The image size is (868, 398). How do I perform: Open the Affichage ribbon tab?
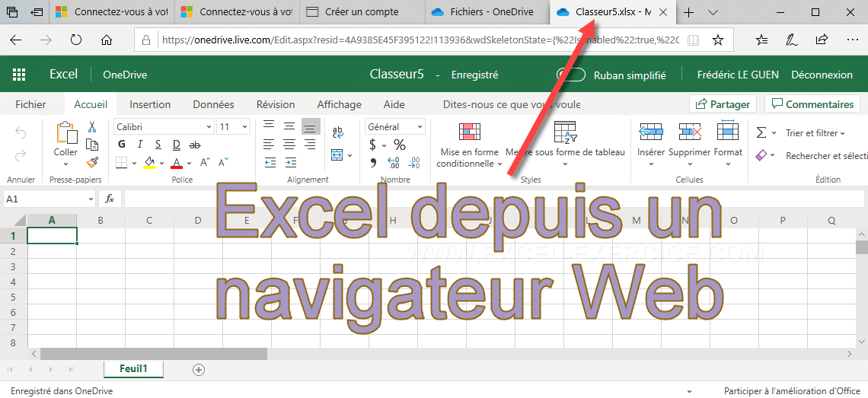[339, 104]
